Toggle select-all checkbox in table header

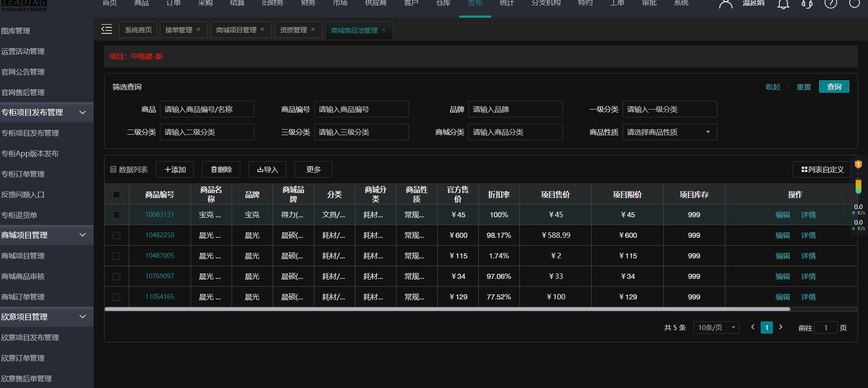[116, 194]
